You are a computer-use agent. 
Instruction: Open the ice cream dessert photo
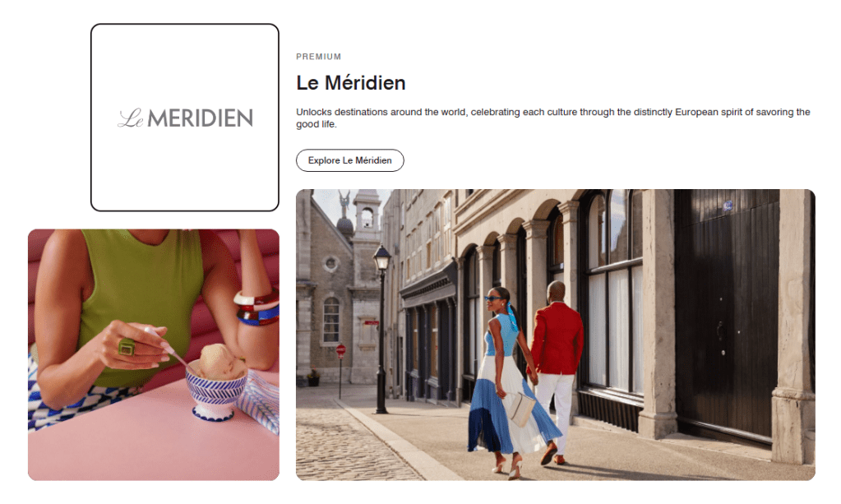pos(154,354)
